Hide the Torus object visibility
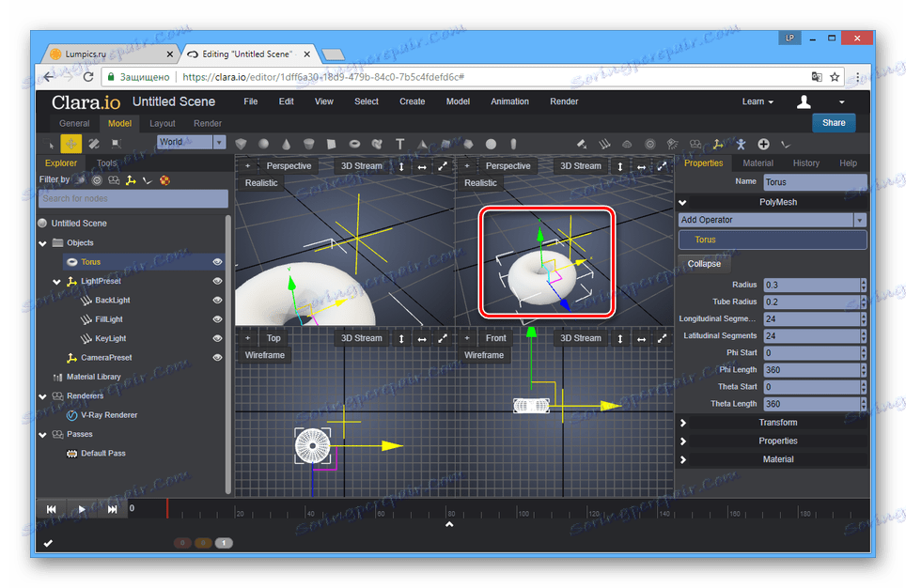 217,262
